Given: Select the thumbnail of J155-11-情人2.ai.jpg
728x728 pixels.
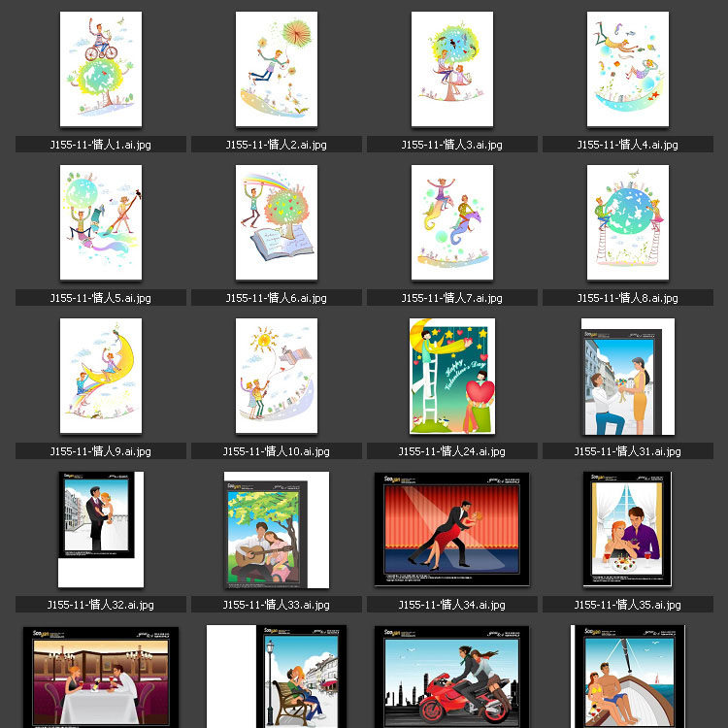Looking at the screenshot, I should 277,69.
